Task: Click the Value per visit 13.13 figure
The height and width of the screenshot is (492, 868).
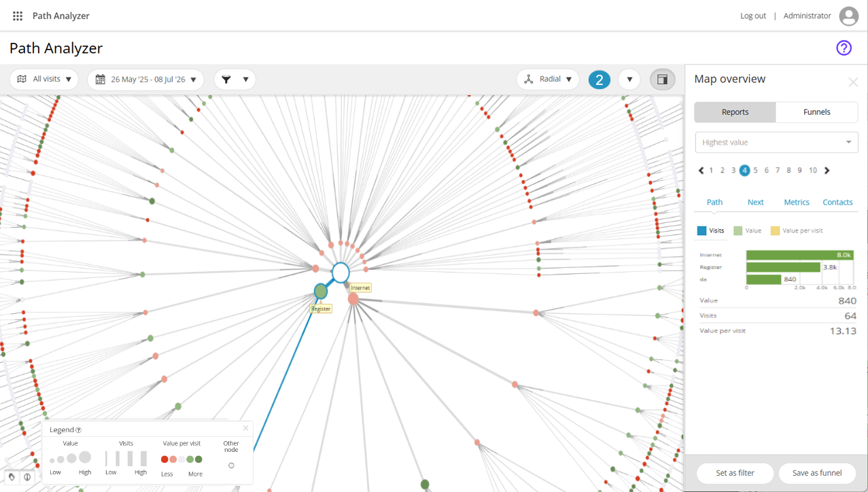Action: pyautogui.click(x=843, y=331)
